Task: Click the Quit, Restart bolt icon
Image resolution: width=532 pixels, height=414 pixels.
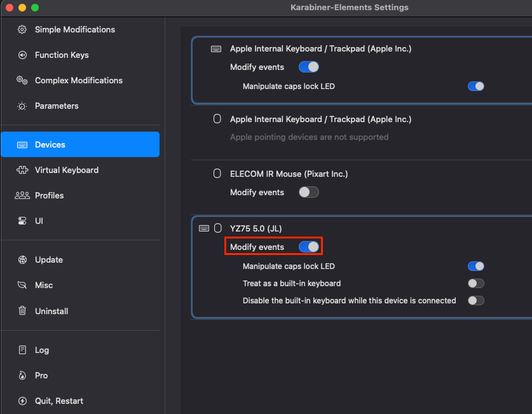Action: (x=22, y=401)
